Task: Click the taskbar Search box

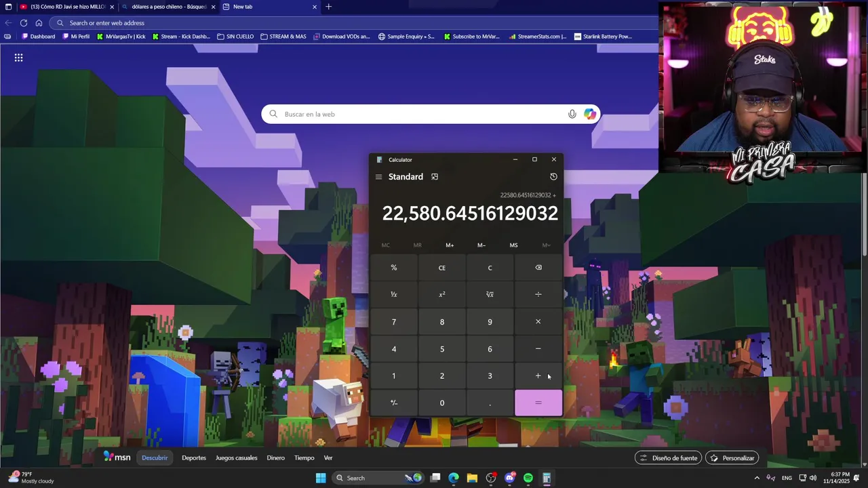Action: (378, 478)
